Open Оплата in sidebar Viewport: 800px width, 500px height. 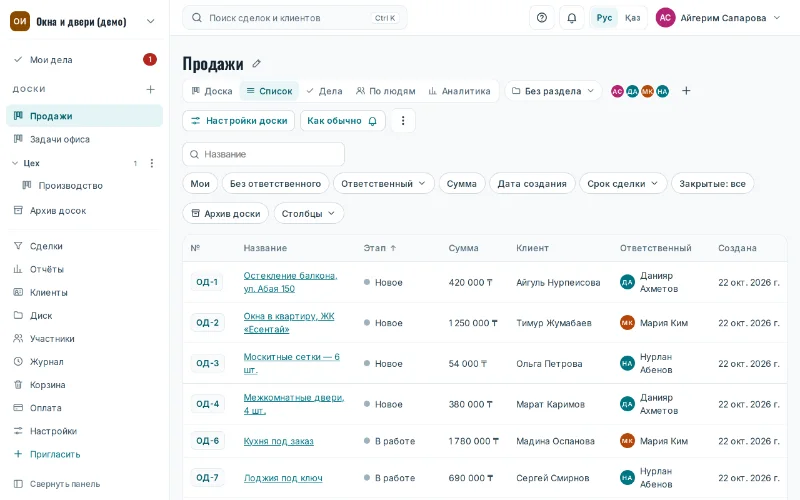[x=84, y=408]
